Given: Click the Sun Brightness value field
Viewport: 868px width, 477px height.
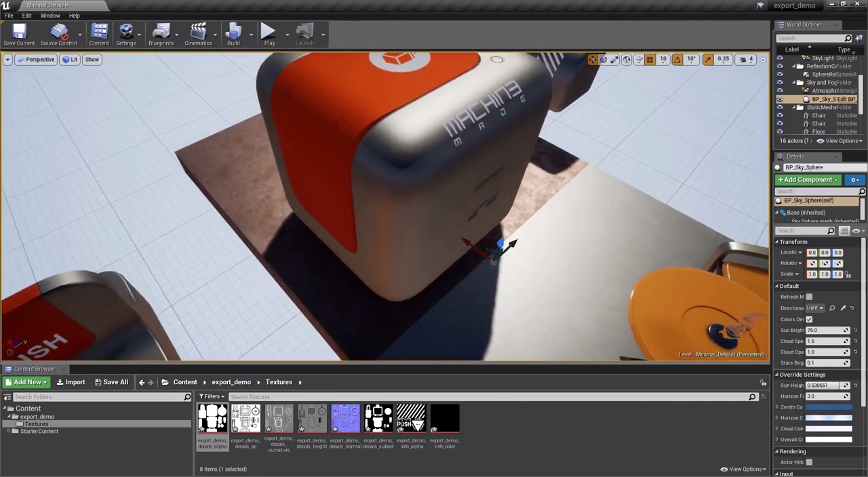Looking at the screenshot, I should pos(827,331).
